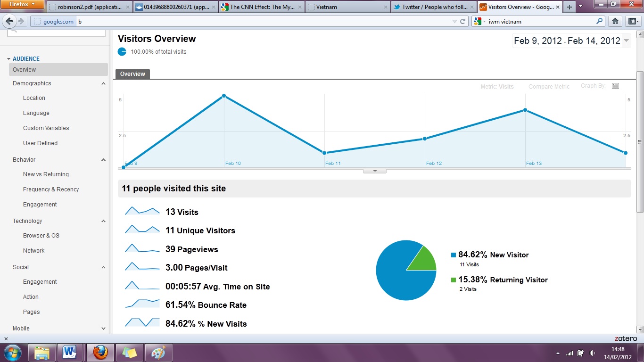
Task: Open the New vs Returning report
Action: tap(46, 174)
